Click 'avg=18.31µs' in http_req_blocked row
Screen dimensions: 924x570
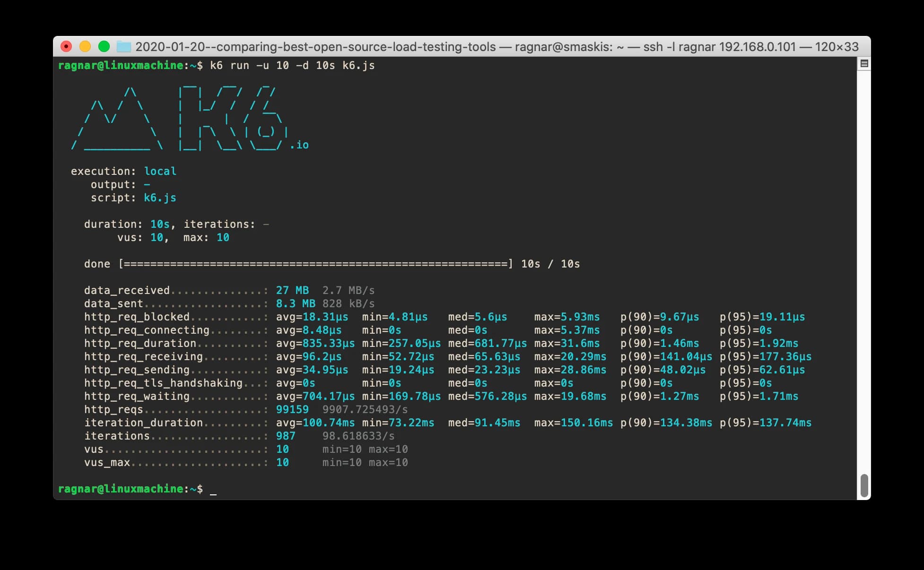pyautogui.click(x=312, y=317)
